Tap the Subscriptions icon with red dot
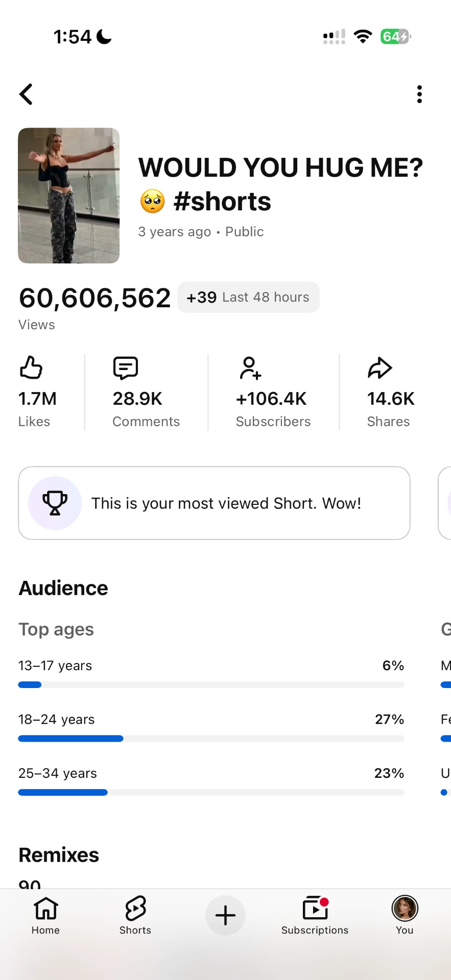This screenshot has width=451, height=980. tap(315, 908)
